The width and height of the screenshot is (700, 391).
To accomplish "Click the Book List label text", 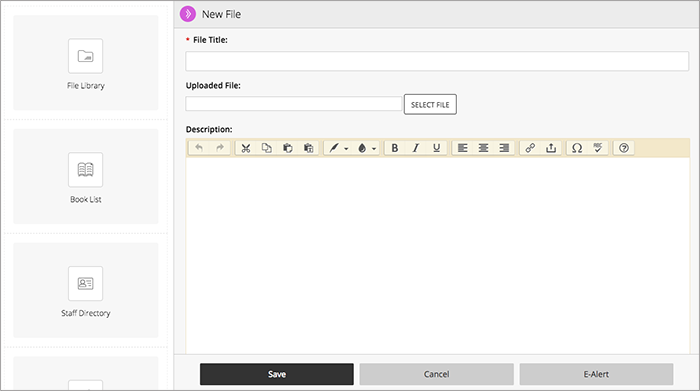I will pyautogui.click(x=86, y=200).
